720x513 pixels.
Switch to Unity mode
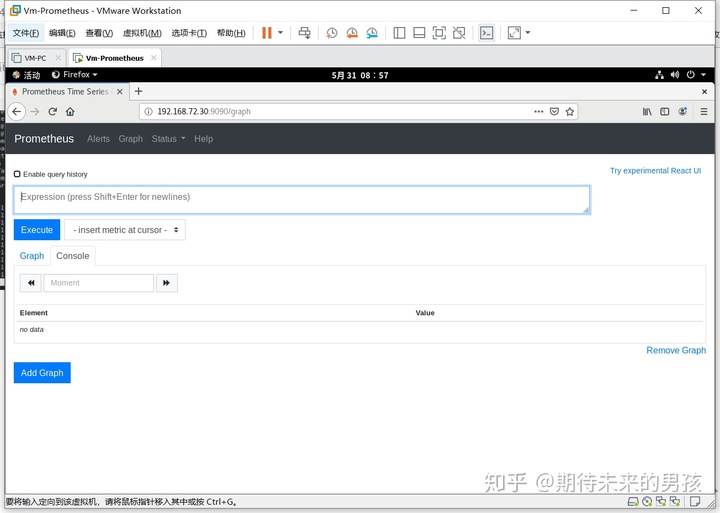[459, 33]
